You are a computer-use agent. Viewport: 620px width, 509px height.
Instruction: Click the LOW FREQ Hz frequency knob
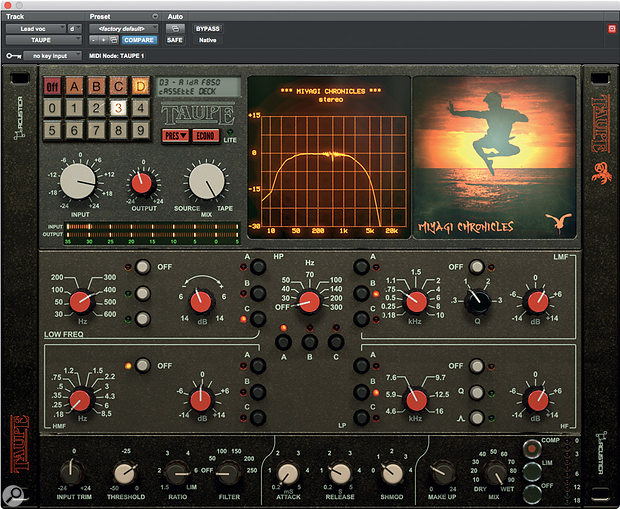81,302
